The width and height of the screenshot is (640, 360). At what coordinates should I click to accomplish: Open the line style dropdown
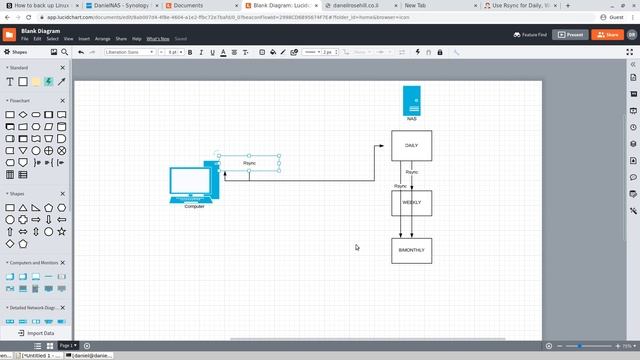[312, 52]
